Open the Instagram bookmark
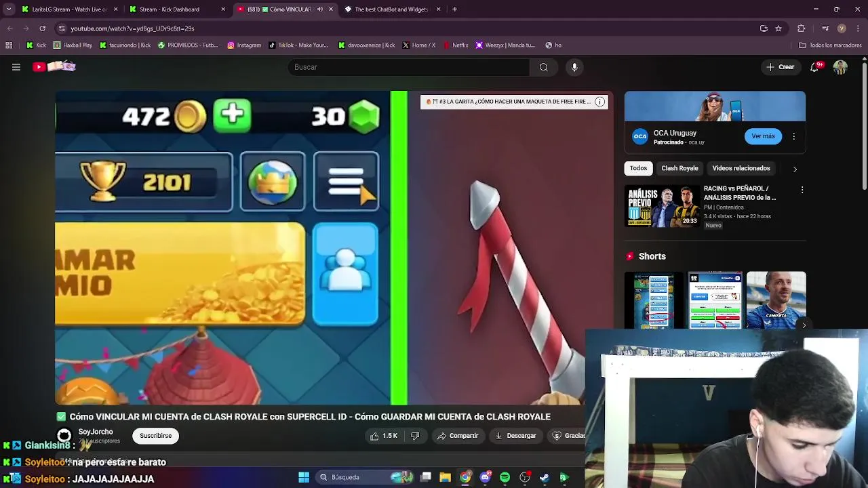This screenshot has height=488, width=868. [x=244, y=45]
